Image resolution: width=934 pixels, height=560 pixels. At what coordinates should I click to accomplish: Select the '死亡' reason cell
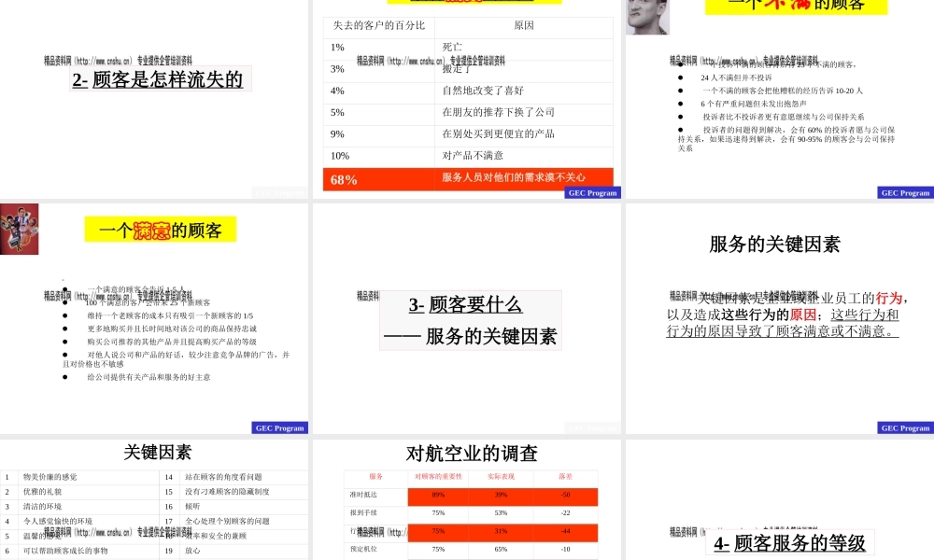click(x=452, y=47)
